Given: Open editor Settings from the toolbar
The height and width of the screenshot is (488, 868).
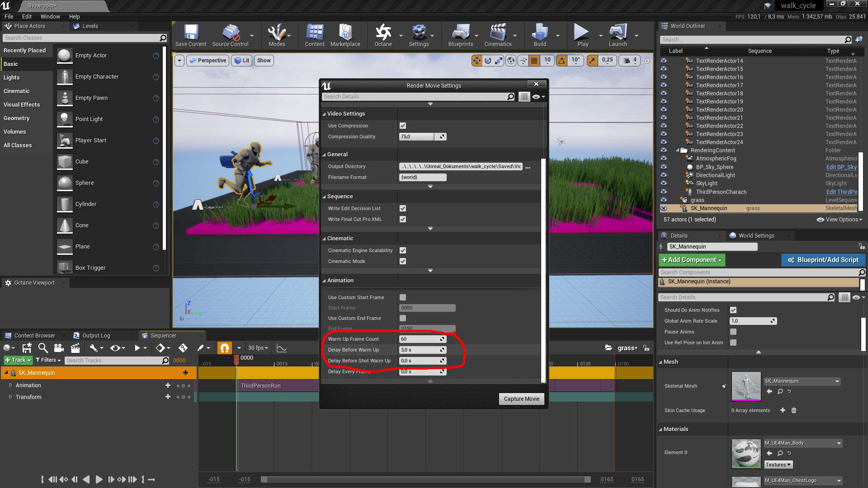Looking at the screenshot, I should [x=419, y=35].
